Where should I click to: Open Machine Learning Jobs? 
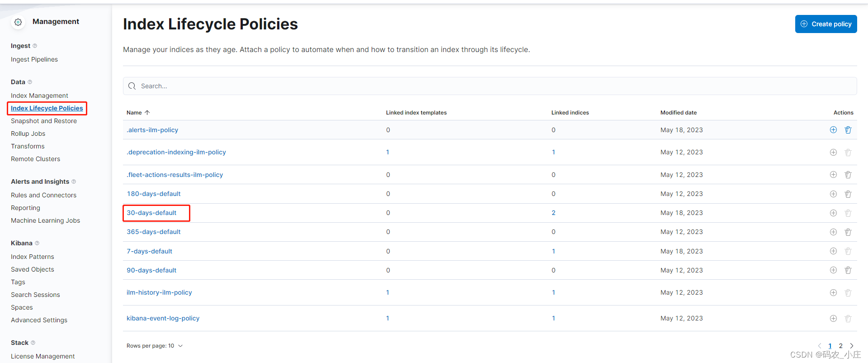[45, 220]
